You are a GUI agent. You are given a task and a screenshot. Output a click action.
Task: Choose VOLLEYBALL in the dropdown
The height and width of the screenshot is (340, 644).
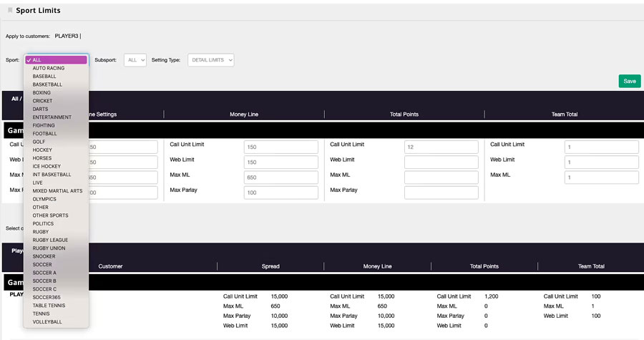[x=47, y=322]
